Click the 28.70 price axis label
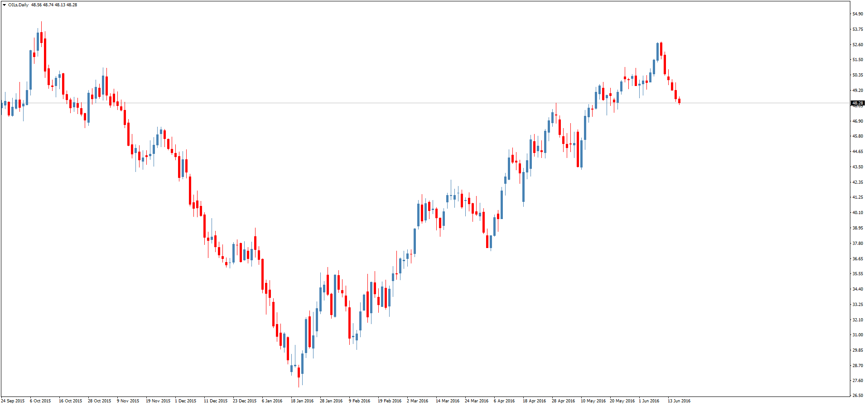The height and width of the screenshot is (406, 868). pos(858,366)
